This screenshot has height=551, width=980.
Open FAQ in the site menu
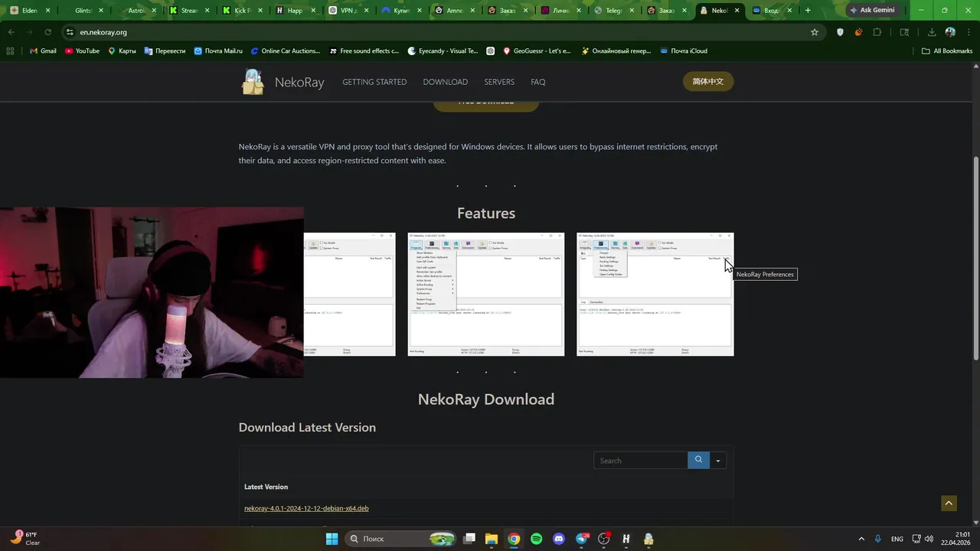pos(538,82)
